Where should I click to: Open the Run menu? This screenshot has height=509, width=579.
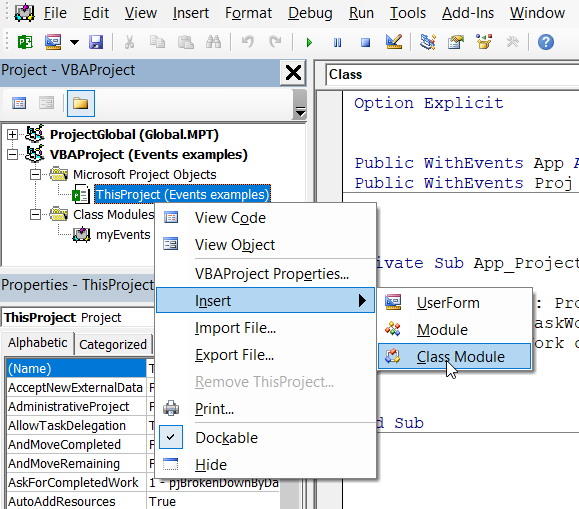[361, 13]
